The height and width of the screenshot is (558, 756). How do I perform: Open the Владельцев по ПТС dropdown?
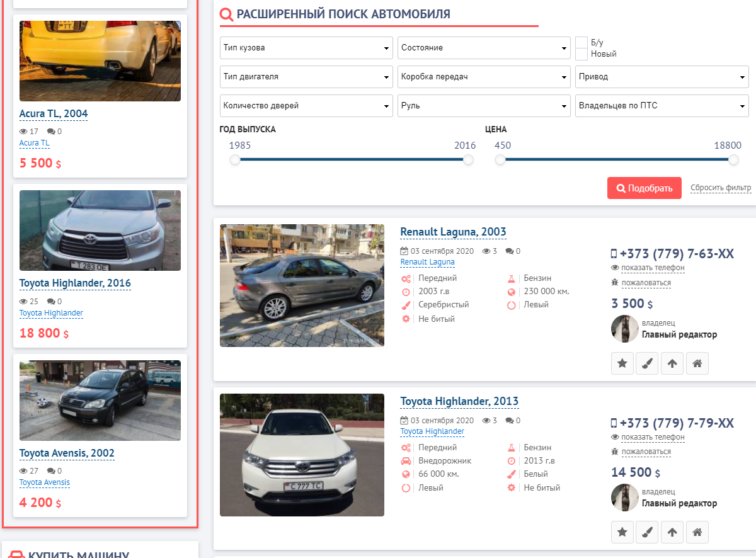click(x=662, y=106)
